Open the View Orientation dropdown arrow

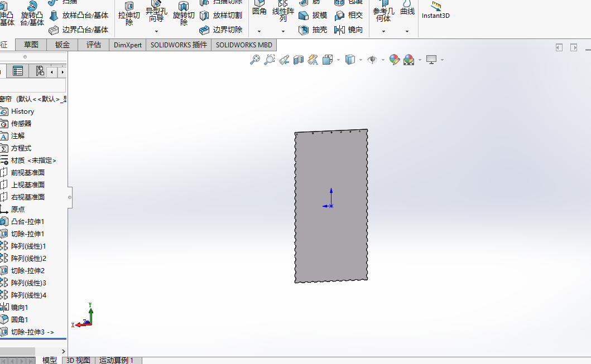pyautogui.click(x=338, y=60)
